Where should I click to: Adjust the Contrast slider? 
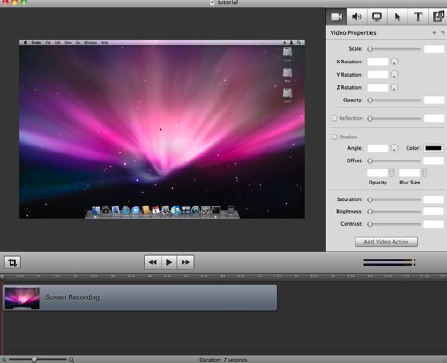394,224
